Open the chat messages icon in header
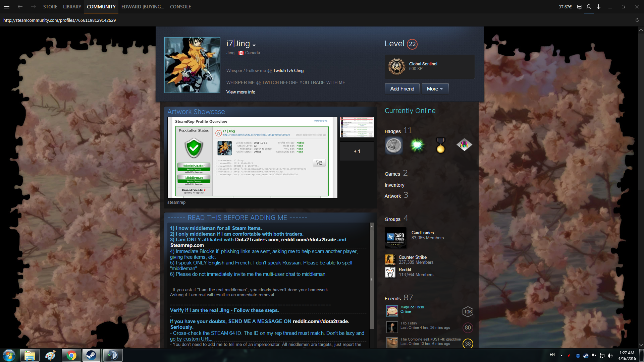Screen dimensions: 644x362 579,7
